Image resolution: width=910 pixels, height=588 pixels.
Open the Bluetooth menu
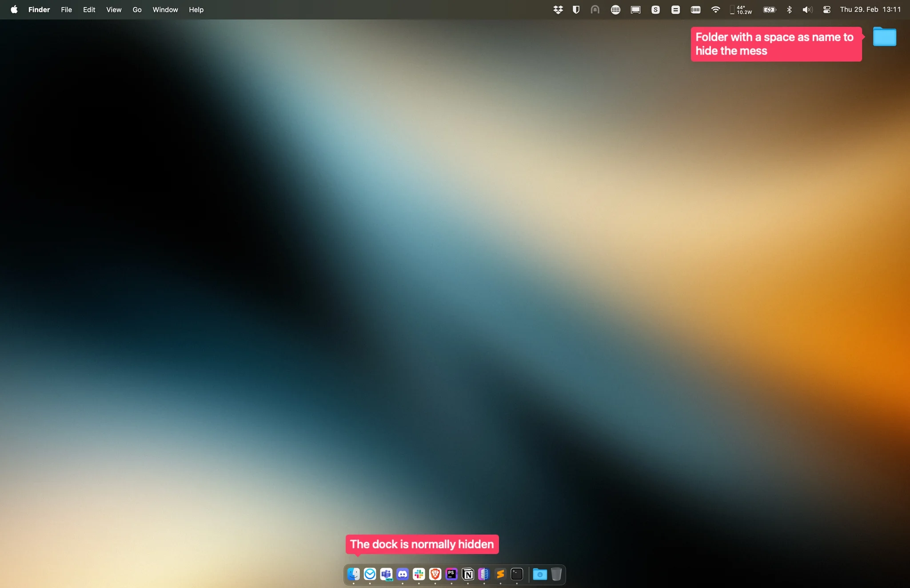pyautogui.click(x=789, y=10)
